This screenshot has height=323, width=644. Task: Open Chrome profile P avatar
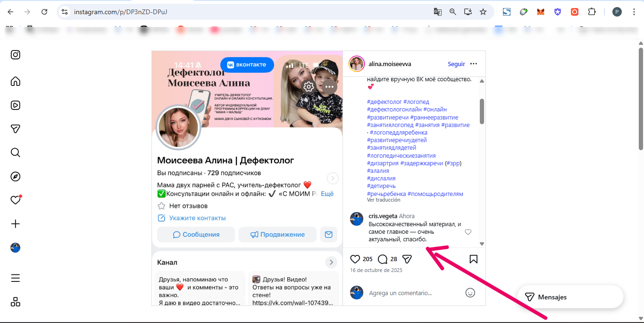[x=617, y=12]
